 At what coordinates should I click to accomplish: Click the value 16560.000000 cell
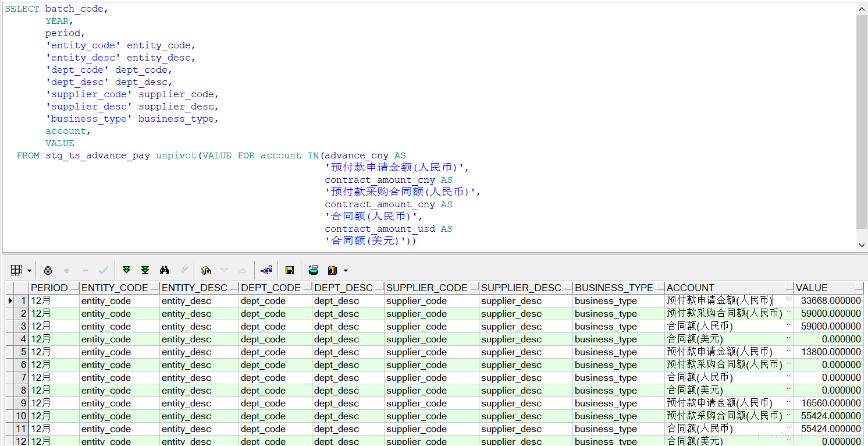point(828,403)
